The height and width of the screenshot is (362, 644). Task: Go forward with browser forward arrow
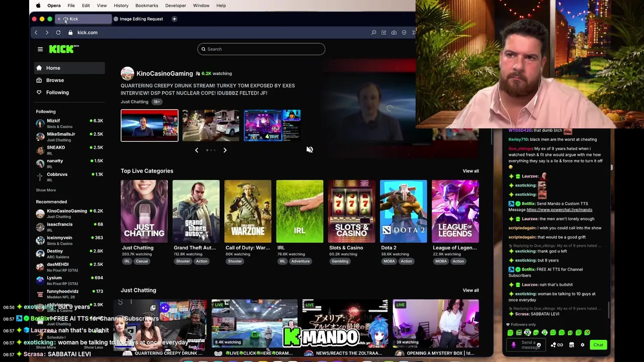tap(47, 33)
